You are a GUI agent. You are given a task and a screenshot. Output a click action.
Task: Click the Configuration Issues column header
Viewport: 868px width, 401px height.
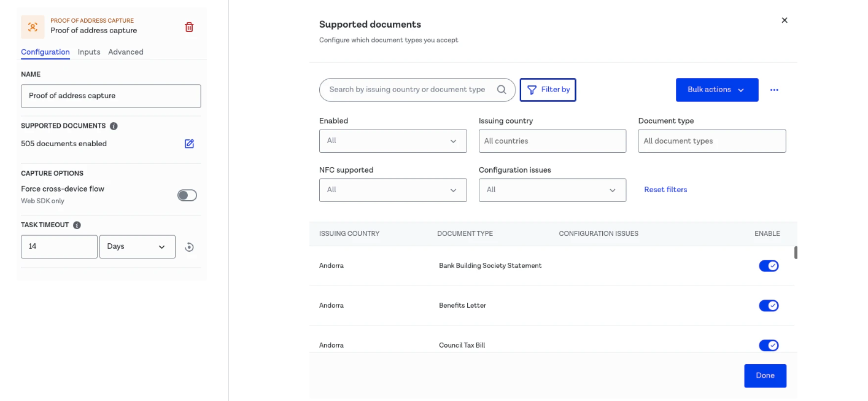point(599,234)
